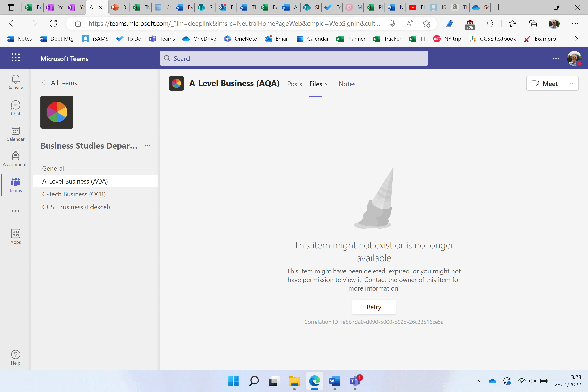Switch to the Notes channel tab
Screen dimensions: 588x392
[x=347, y=84]
